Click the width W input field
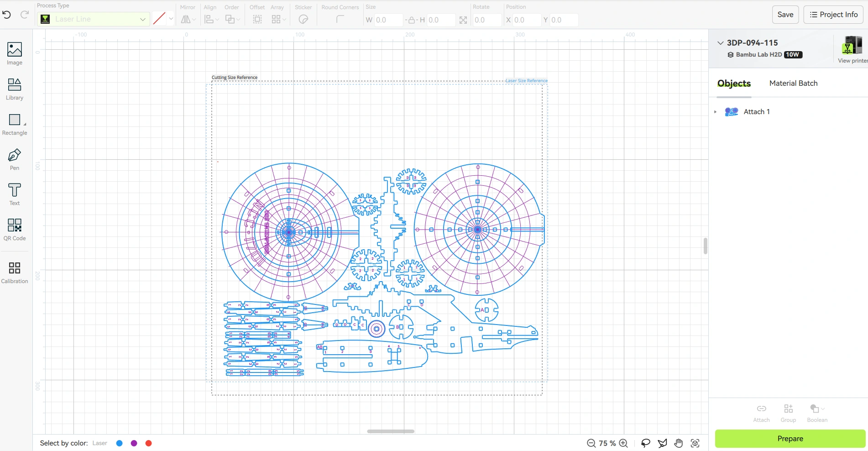The height and width of the screenshot is (451, 868). [388, 20]
